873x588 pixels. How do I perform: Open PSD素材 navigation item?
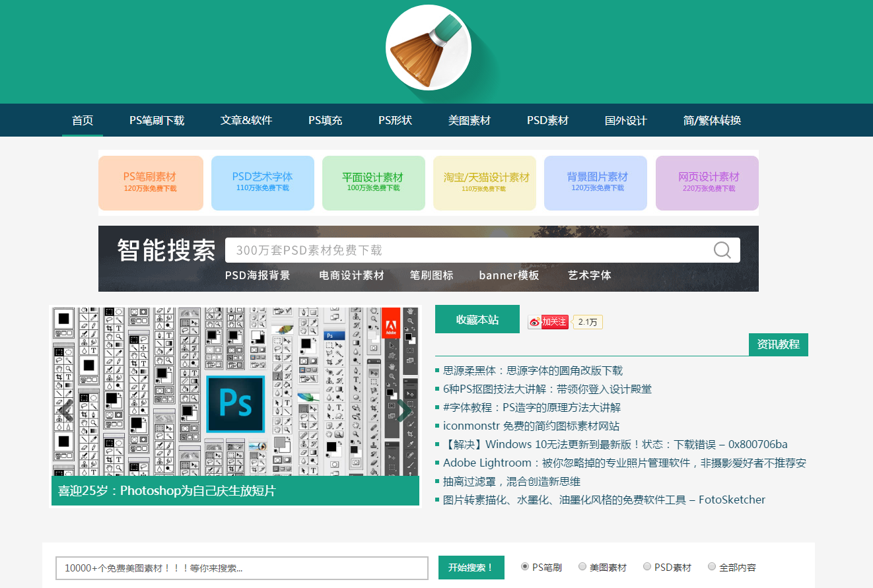click(547, 120)
